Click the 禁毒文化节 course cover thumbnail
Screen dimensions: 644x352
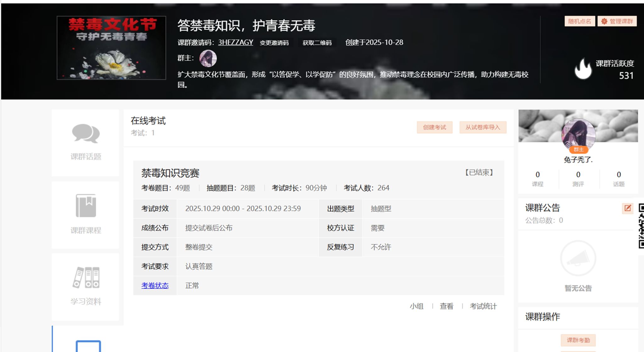tap(111, 48)
